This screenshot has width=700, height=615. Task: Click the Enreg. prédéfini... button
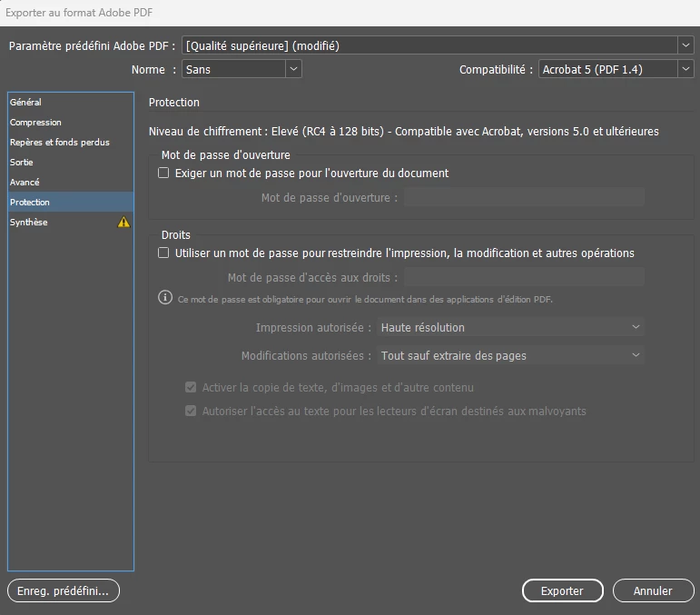64,590
